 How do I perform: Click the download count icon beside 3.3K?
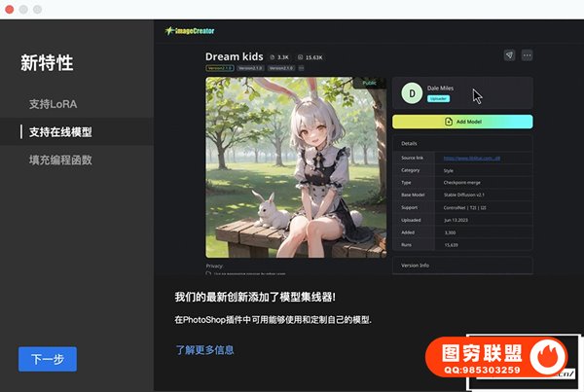pos(274,57)
